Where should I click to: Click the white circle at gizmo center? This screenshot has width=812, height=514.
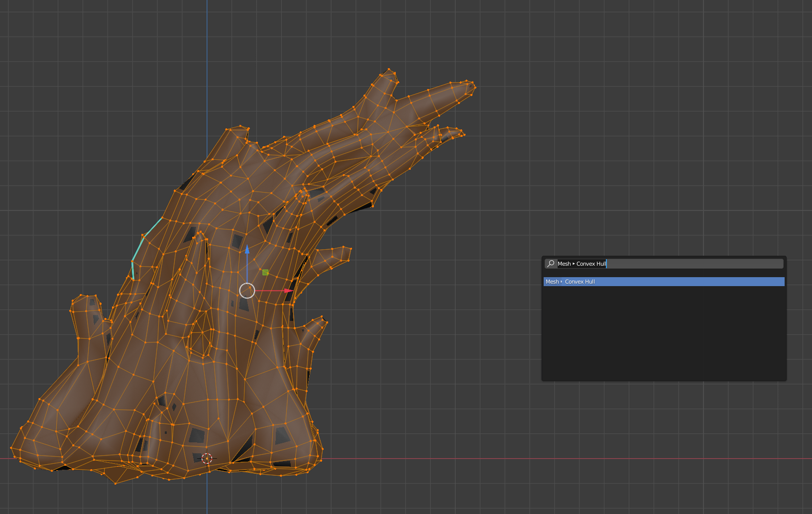tap(247, 291)
